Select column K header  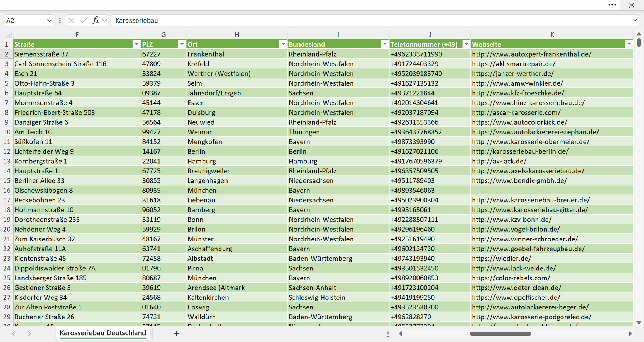click(552, 35)
